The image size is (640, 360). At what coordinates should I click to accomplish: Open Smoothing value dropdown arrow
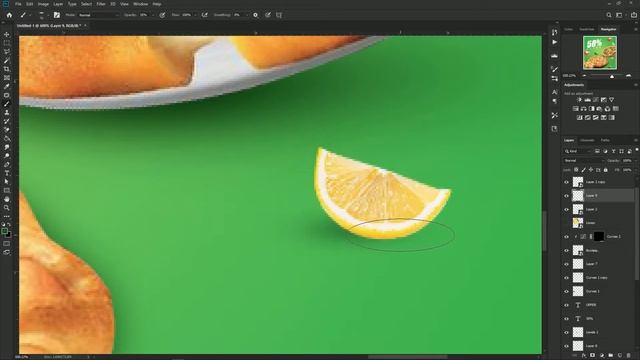point(246,15)
